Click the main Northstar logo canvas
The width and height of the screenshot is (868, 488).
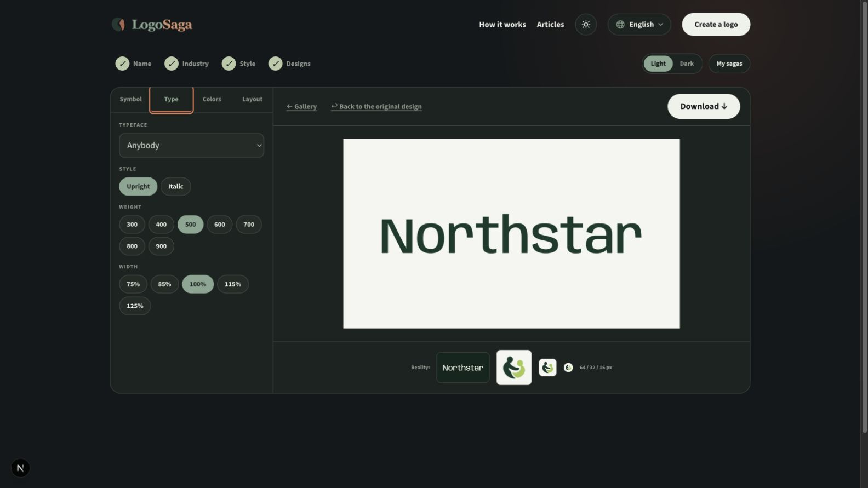click(511, 234)
